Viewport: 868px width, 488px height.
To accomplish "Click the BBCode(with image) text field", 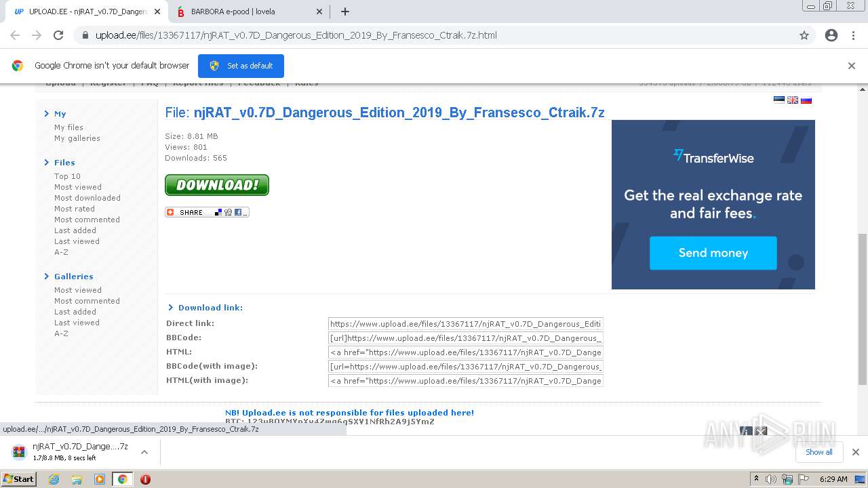I will tap(466, 367).
